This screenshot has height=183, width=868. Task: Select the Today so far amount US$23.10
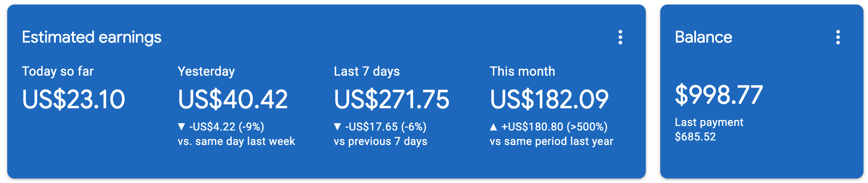coord(73,99)
